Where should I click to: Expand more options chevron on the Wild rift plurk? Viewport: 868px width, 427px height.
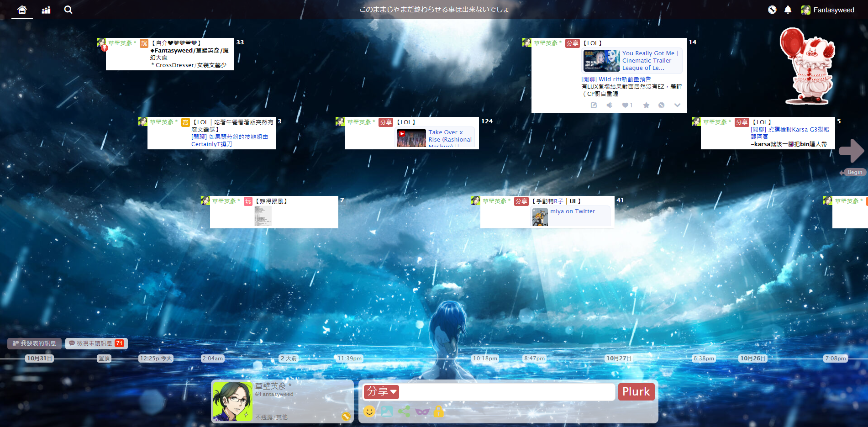tap(677, 105)
